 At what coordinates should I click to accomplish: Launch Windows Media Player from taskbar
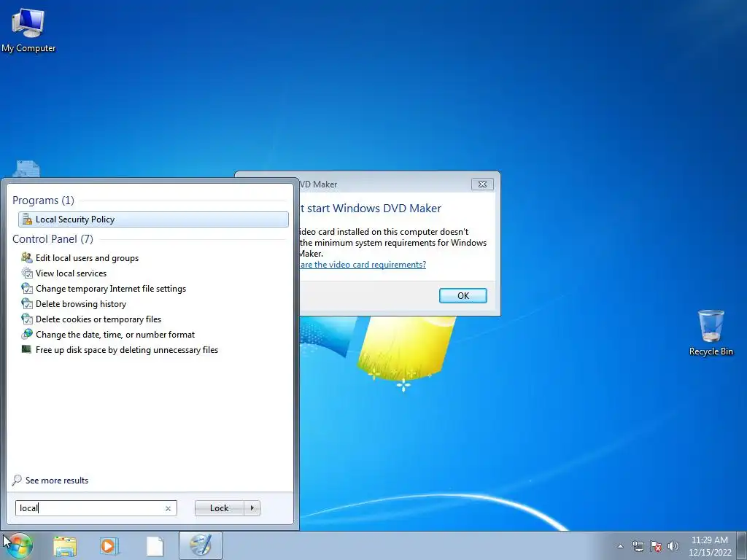(x=109, y=546)
